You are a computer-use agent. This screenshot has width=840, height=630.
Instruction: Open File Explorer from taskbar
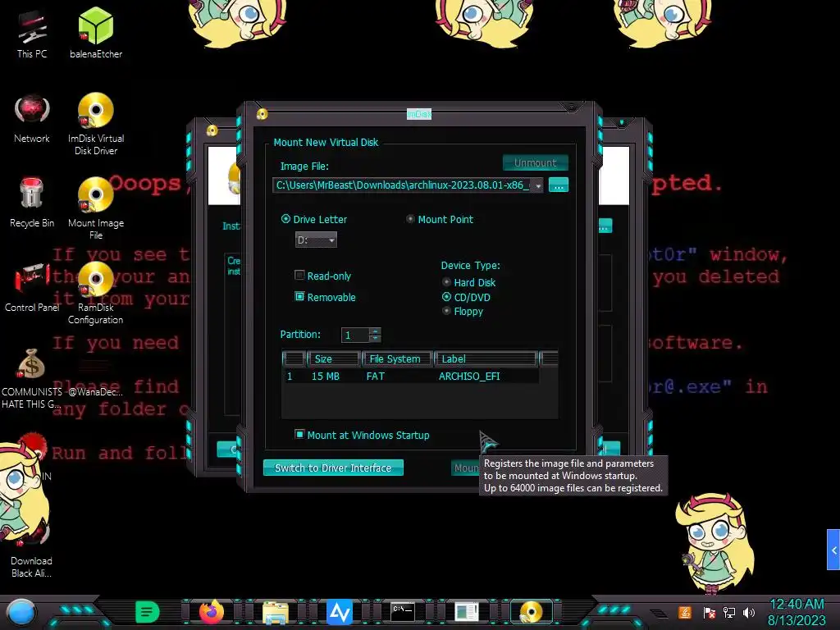point(276,612)
